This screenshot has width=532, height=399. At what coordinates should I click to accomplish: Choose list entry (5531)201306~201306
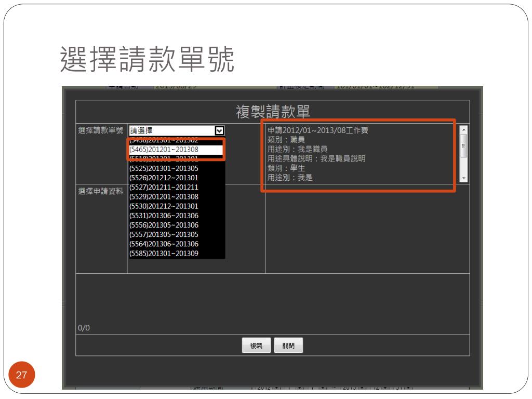coord(177,216)
